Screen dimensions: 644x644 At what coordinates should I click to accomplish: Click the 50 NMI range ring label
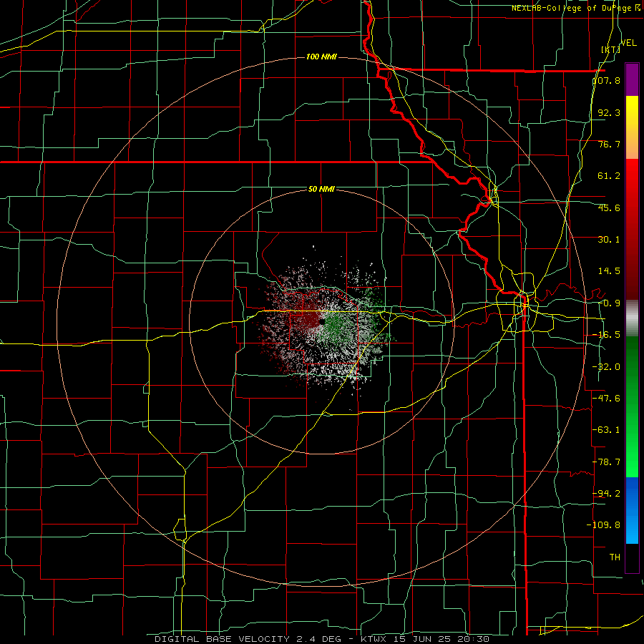tap(321, 190)
